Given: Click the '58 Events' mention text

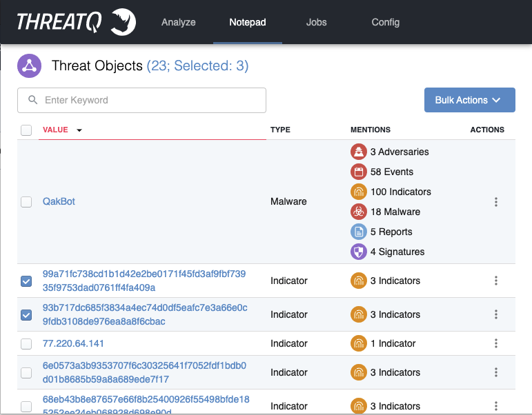Looking at the screenshot, I should [392, 172].
